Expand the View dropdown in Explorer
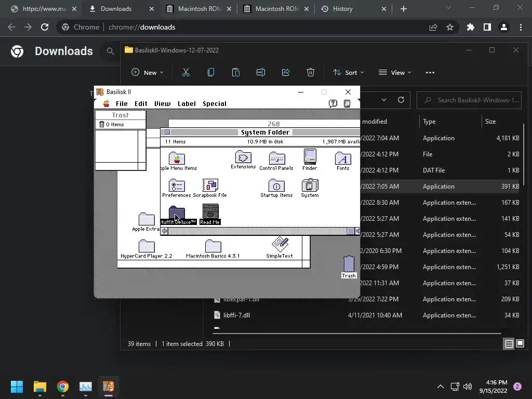The height and width of the screenshot is (399, 532). [395, 73]
